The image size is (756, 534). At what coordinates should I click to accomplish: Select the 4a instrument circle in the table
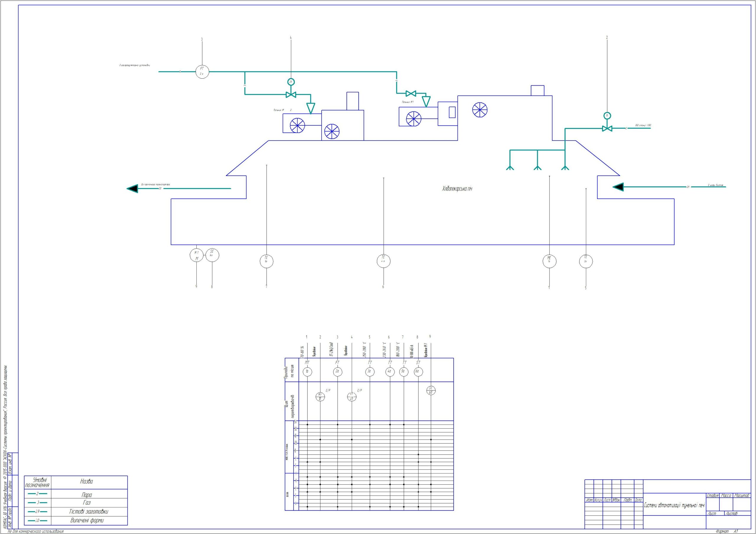click(x=390, y=372)
